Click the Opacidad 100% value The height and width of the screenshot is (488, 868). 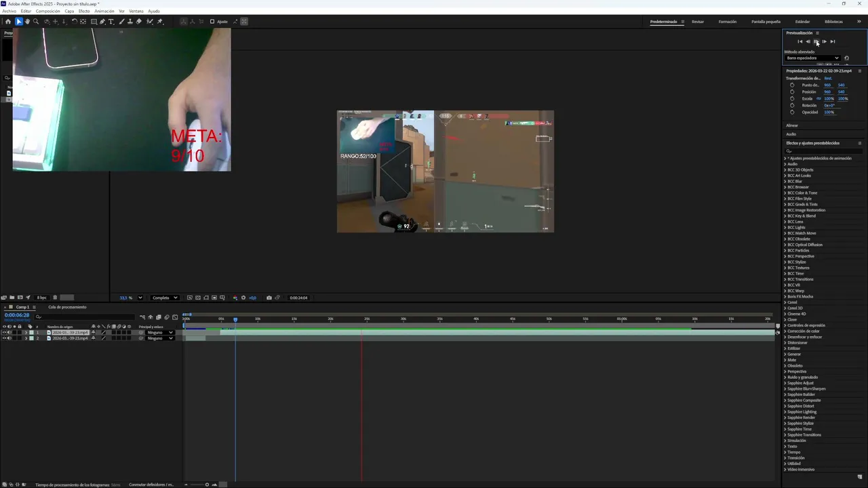coord(829,112)
